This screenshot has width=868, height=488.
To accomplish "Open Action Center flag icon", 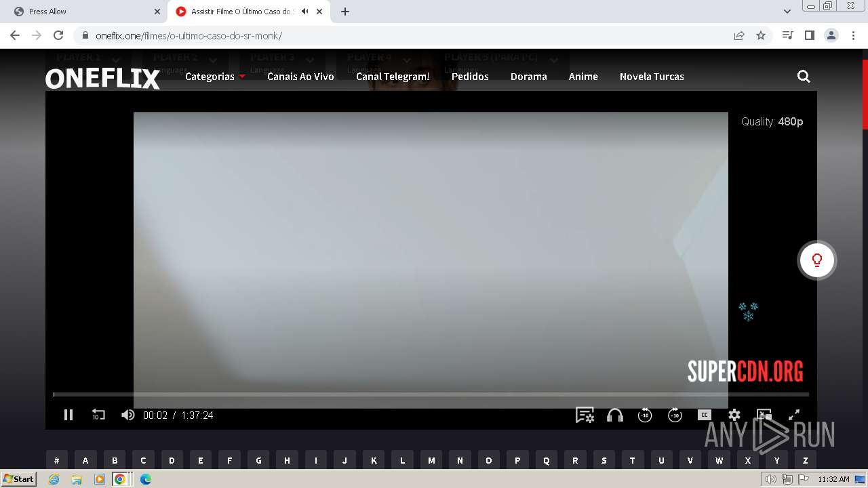I will coord(804,479).
